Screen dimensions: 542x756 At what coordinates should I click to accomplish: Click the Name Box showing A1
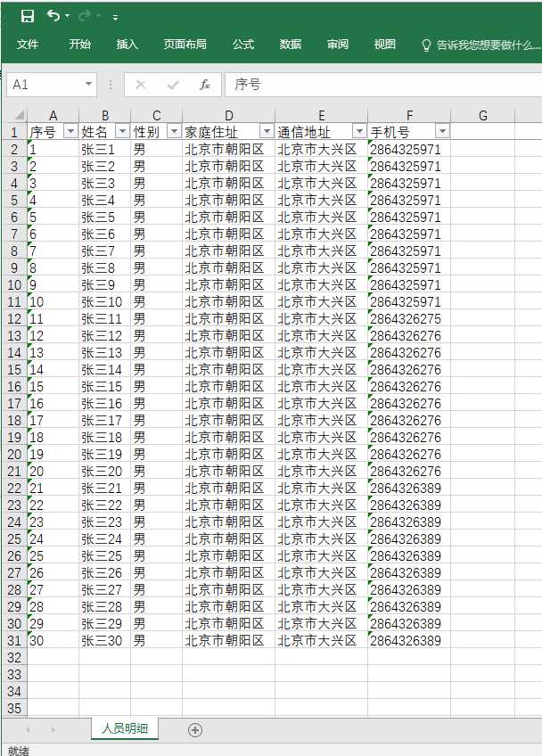point(45,85)
